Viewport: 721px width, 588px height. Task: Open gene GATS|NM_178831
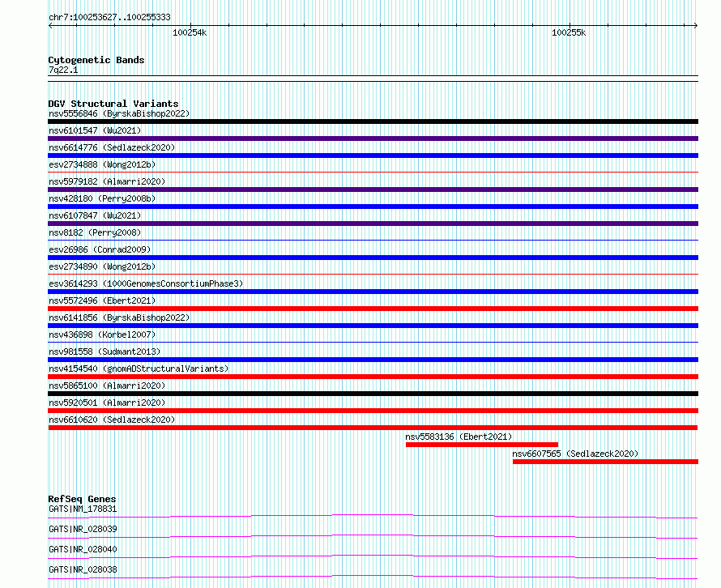click(x=83, y=509)
